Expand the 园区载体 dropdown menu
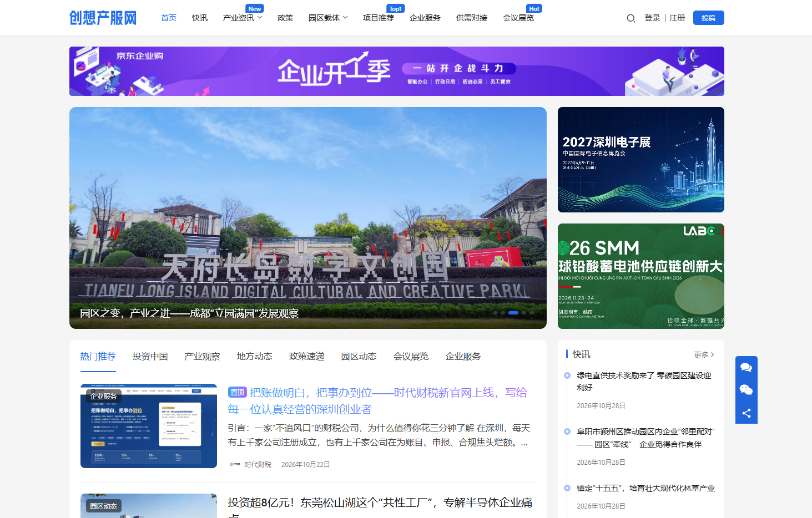The image size is (812, 518). tap(328, 18)
